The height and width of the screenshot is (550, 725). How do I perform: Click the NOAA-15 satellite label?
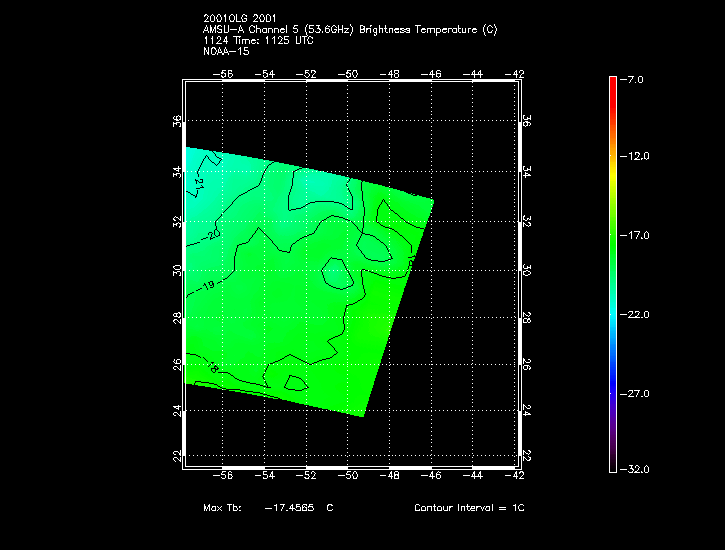tap(225, 50)
